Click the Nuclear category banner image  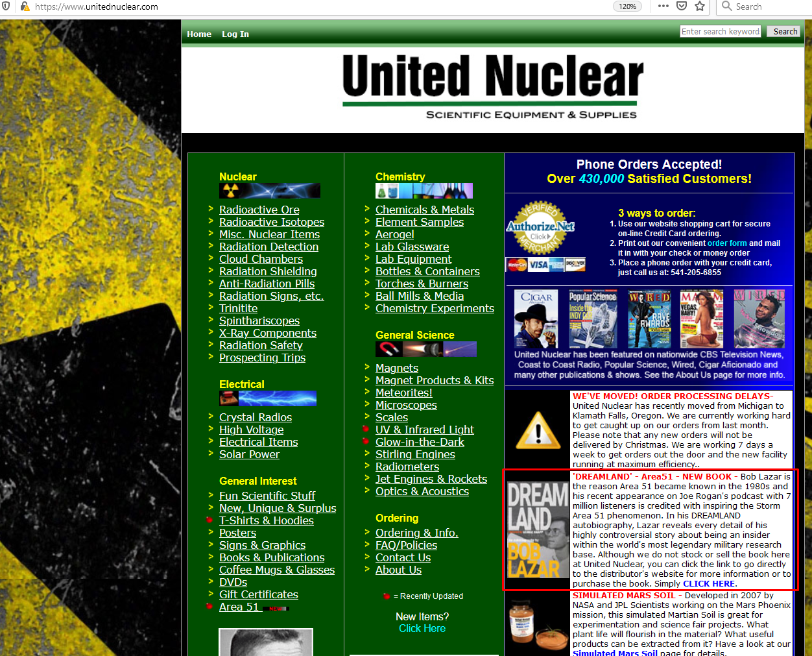tap(270, 190)
